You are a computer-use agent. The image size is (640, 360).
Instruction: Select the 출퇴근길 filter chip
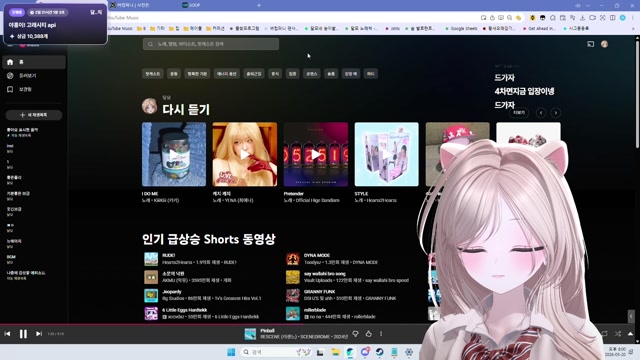pos(253,74)
